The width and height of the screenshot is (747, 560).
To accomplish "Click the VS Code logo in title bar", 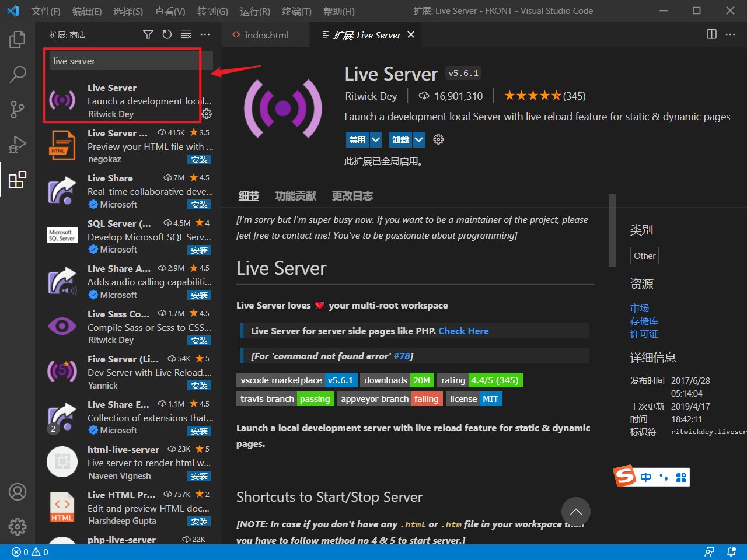I will pyautogui.click(x=13, y=11).
